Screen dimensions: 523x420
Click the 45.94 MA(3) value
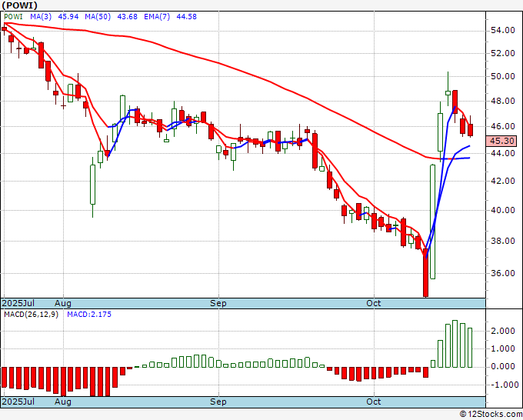[x=68, y=17]
